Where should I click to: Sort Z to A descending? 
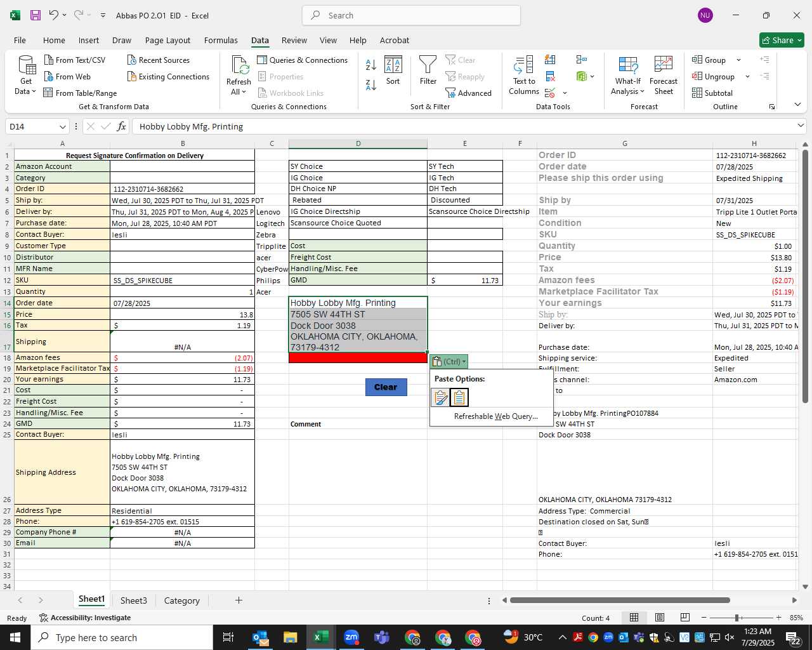pyautogui.click(x=371, y=84)
